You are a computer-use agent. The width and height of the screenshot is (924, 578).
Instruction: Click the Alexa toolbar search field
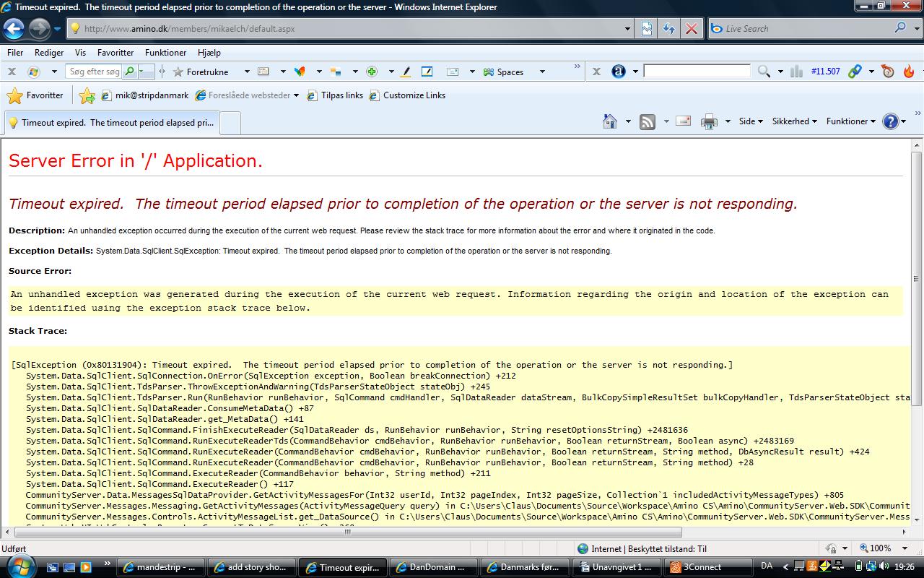[697, 71]
